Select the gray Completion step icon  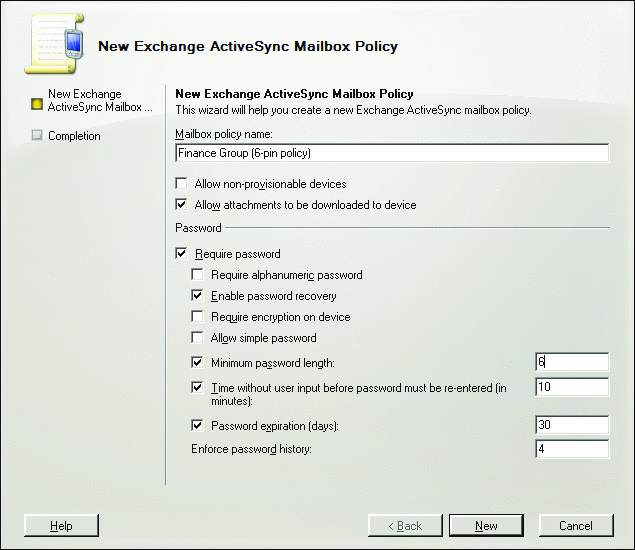tap(37, 135)
